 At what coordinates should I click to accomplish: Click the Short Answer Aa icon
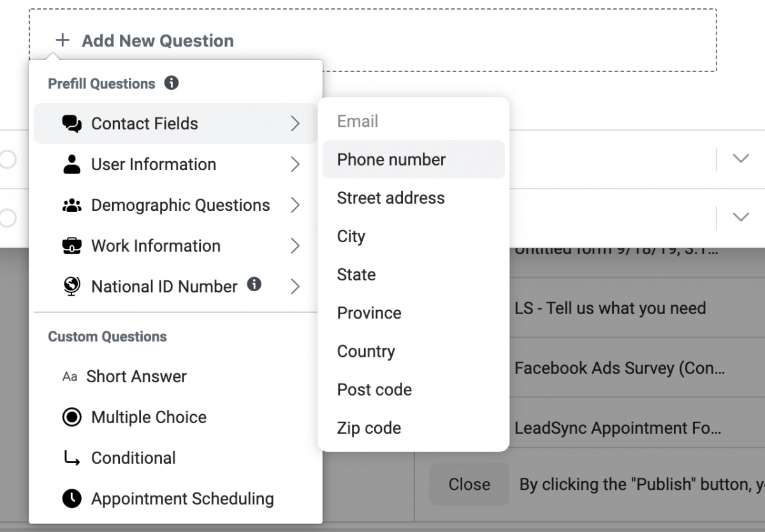click(x=70, y=377)
